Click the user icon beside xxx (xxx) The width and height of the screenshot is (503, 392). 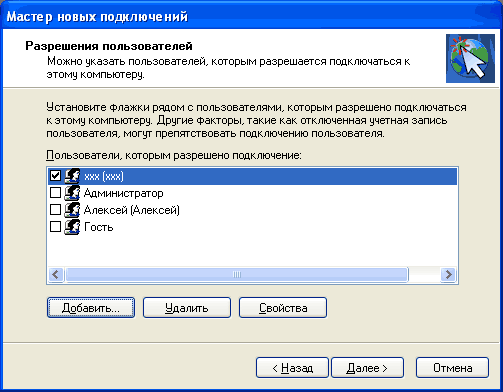point(72,176)
